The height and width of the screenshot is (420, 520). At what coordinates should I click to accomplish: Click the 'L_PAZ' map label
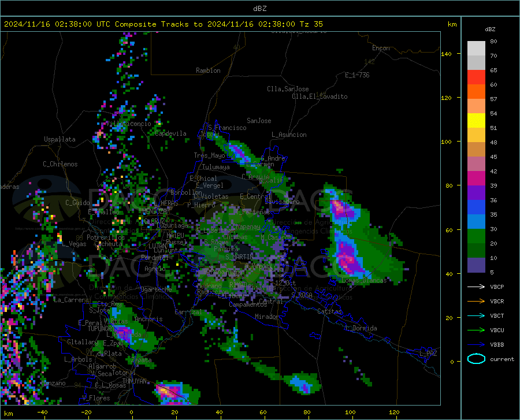428,354
